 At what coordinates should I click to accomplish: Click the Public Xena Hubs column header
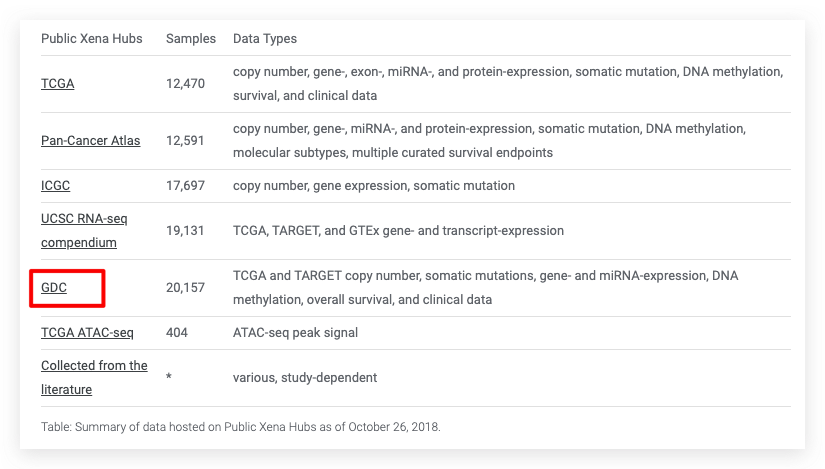[92, 39]
